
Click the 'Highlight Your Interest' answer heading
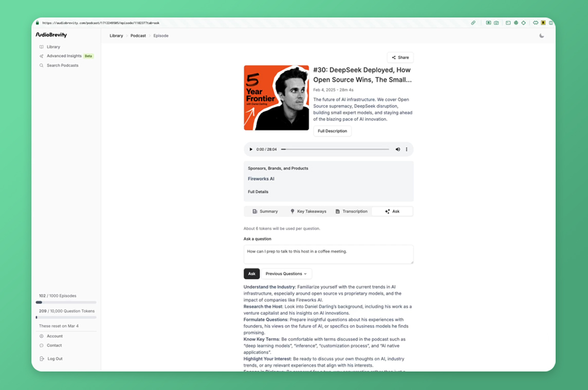[267, 359]
